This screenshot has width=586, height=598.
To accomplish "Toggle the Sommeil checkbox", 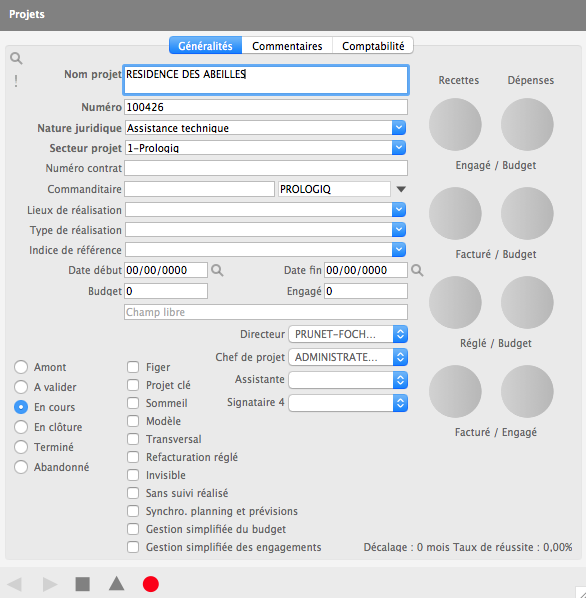I will [x=133, y=403].
